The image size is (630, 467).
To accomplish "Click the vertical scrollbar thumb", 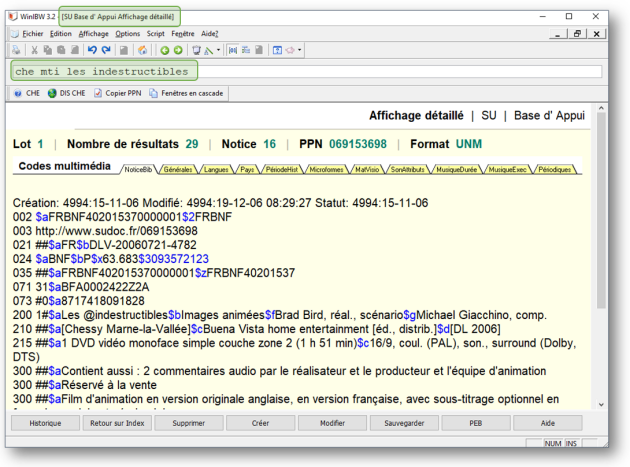I will (x=601, y=210).
